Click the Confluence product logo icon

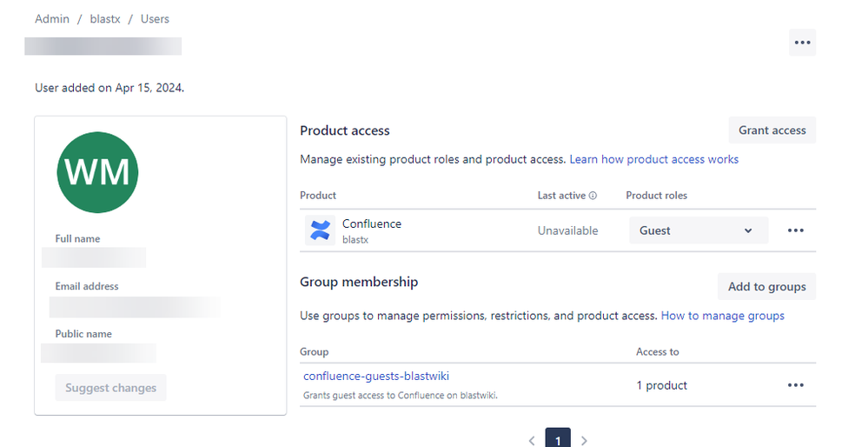(320, 230)
